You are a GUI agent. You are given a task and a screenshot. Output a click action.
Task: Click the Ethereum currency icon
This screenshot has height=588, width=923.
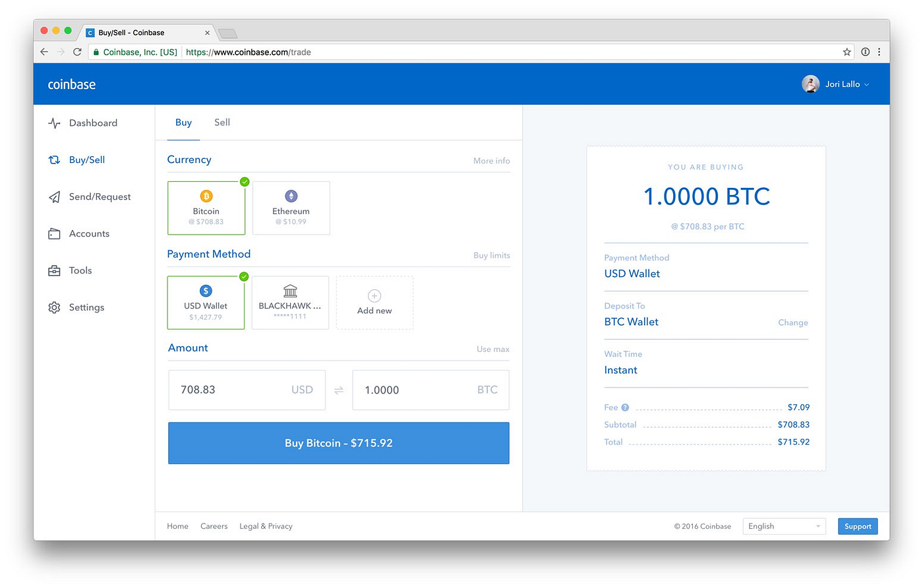click(291, 196)
